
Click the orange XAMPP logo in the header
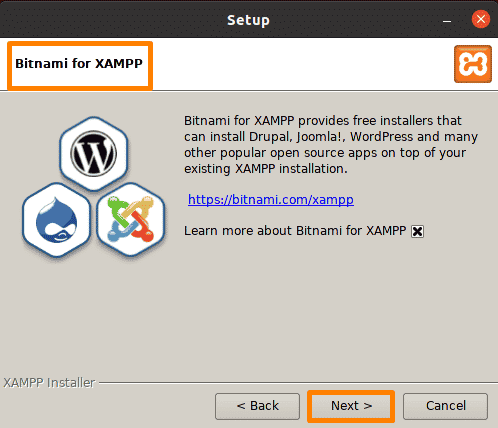473,64
